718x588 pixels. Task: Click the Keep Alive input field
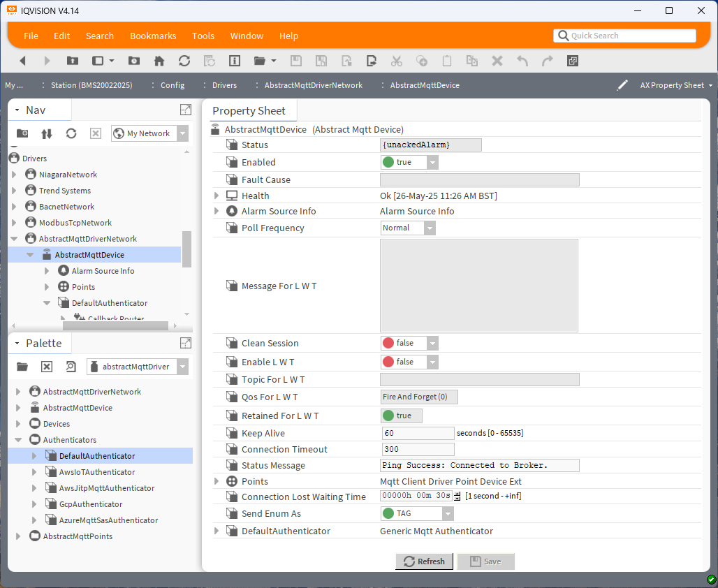pyautogui.click(x=418, y=433)
